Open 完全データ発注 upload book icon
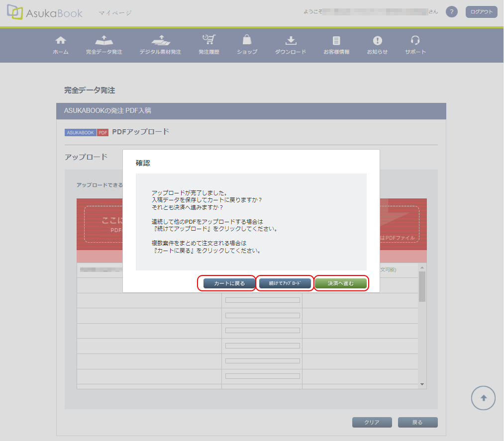This screenshot has height=441, width=504. coord(103,40)
